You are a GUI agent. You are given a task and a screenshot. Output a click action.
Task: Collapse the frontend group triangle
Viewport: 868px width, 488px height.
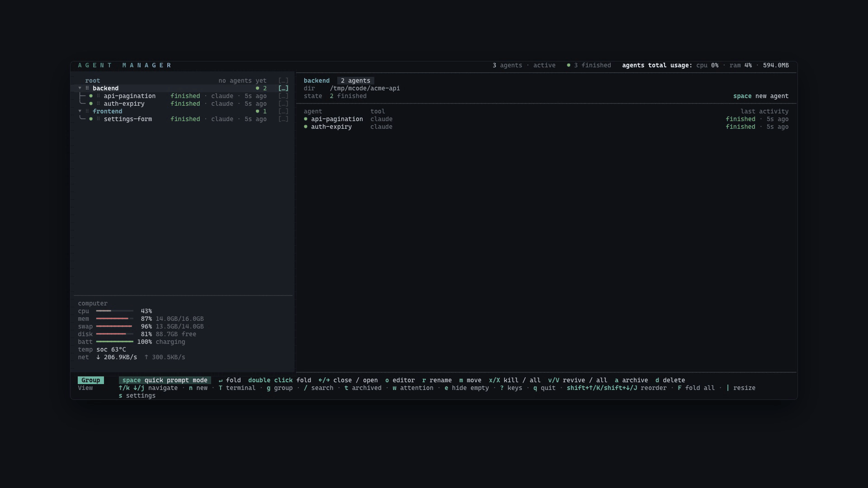(x=80, y=112)
